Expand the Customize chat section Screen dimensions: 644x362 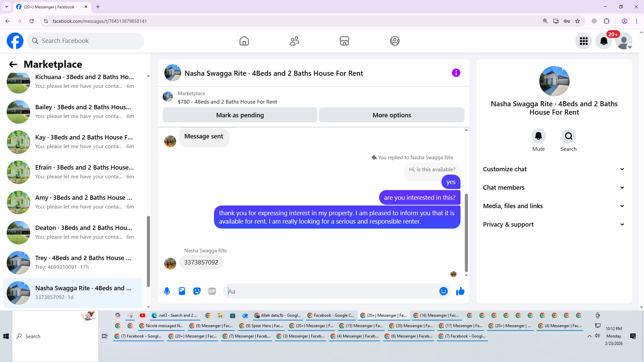pos(553,169)
